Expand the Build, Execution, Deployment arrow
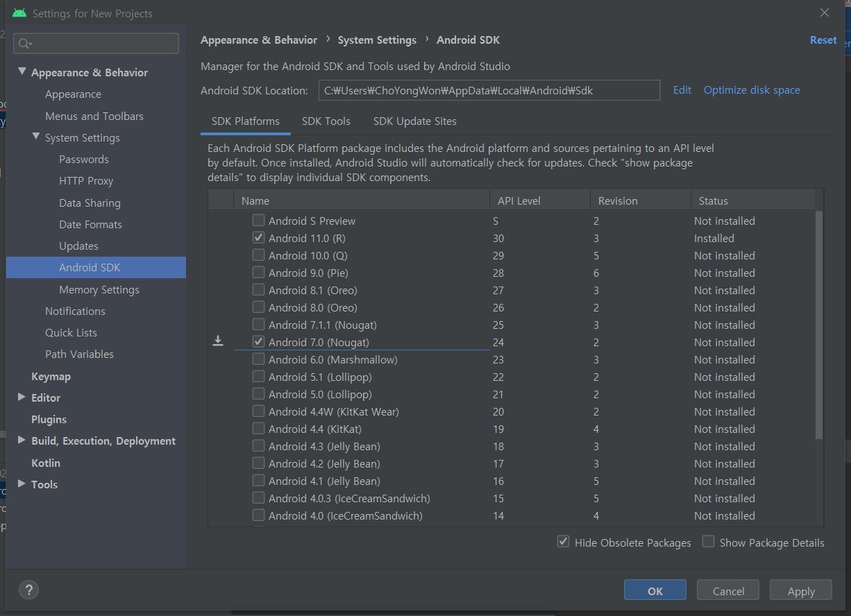The image size is (851, 616). [22, 440]
